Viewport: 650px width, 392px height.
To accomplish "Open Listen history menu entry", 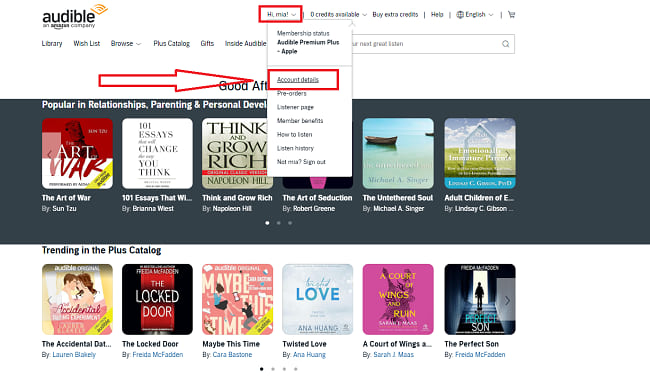I will click(295, 148).
